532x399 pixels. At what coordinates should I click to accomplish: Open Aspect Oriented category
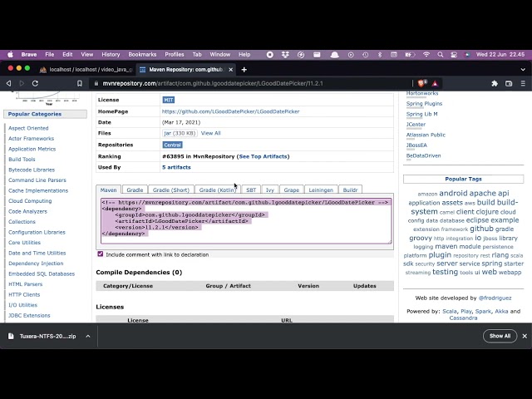click(28, 128)
